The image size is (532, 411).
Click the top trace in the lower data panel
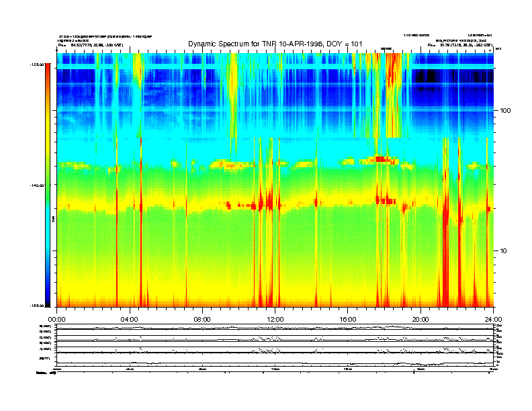[x=269, y=328]
